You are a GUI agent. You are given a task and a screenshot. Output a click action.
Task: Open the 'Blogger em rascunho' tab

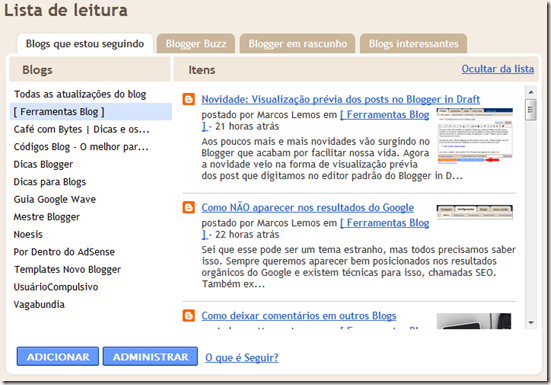298,44
